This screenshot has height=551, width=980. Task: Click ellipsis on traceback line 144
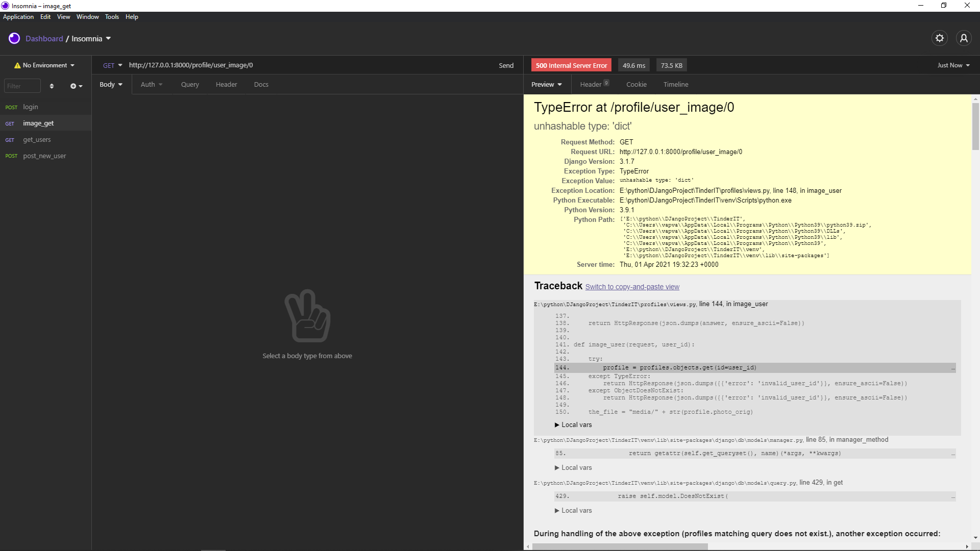(952, 368)
